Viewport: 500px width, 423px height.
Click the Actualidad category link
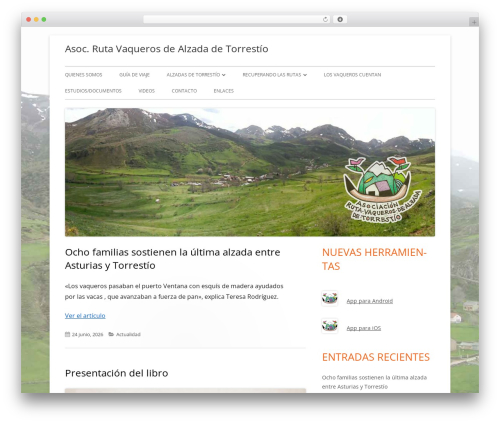[x=128, y=334]
